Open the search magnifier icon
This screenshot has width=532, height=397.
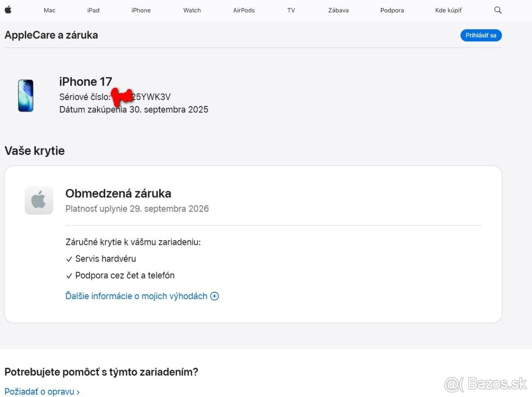click(498, 10)
